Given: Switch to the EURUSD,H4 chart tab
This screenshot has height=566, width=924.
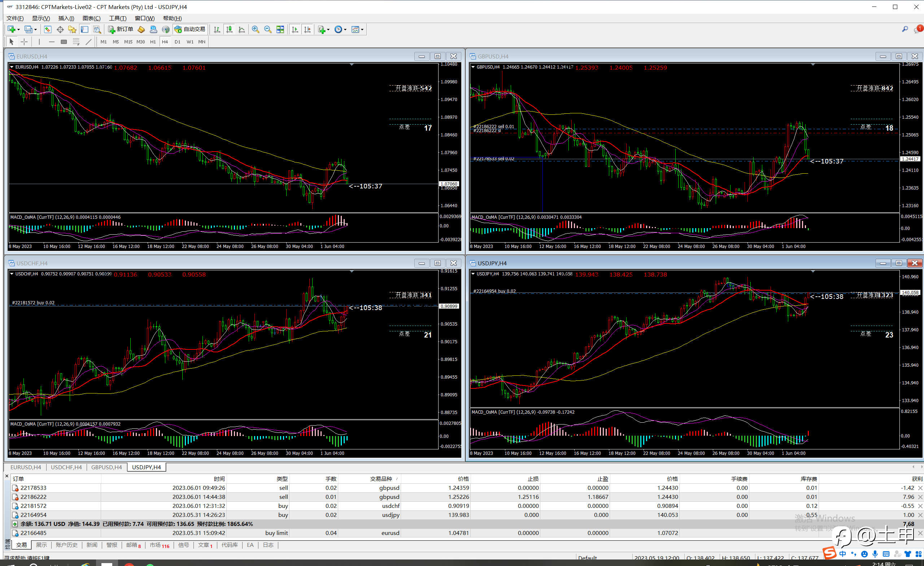Looking at the screenshot, I should click(26, 467).
